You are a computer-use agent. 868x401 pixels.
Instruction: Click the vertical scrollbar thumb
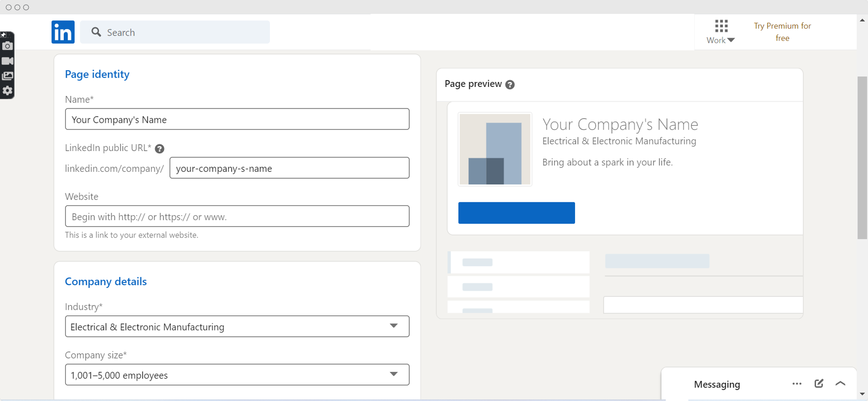pos(862,158)
